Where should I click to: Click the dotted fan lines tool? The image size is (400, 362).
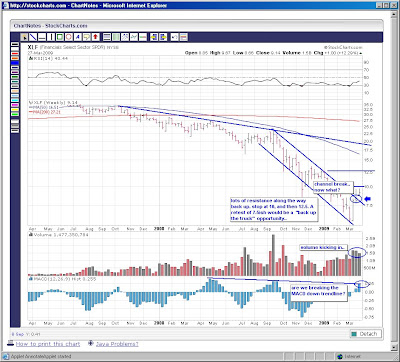[125, 37]
